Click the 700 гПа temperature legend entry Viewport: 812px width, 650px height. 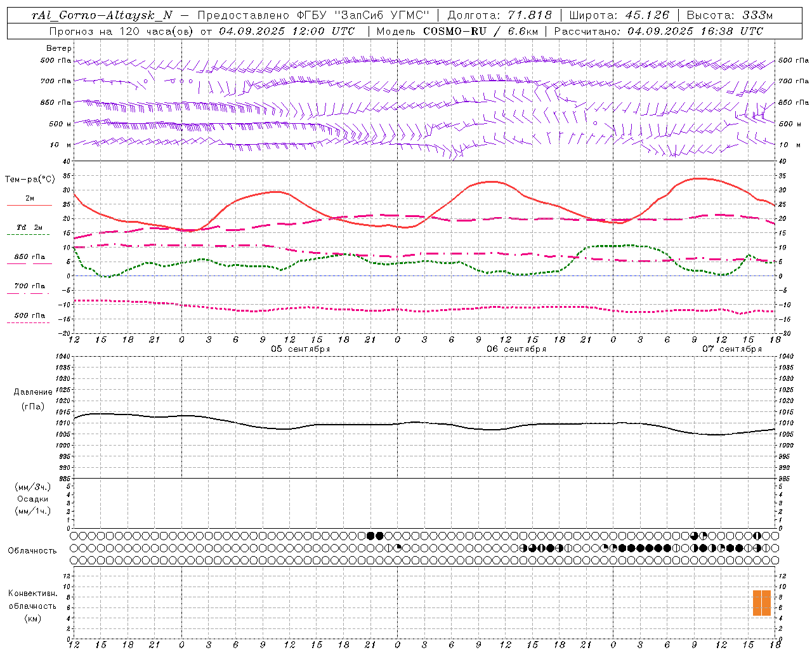(30, 286)
